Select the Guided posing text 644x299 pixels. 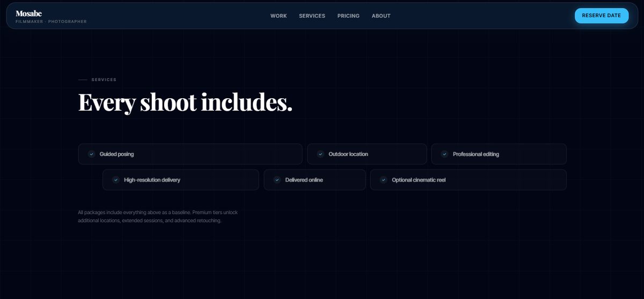click(116, 154)
